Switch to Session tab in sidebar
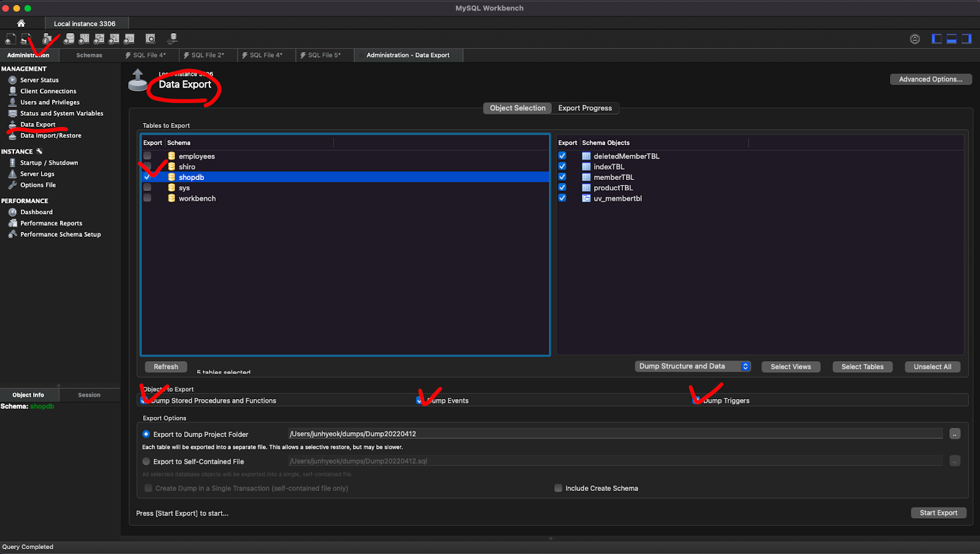This screenshot has width=980, height=554. click(x=89, y=395)
